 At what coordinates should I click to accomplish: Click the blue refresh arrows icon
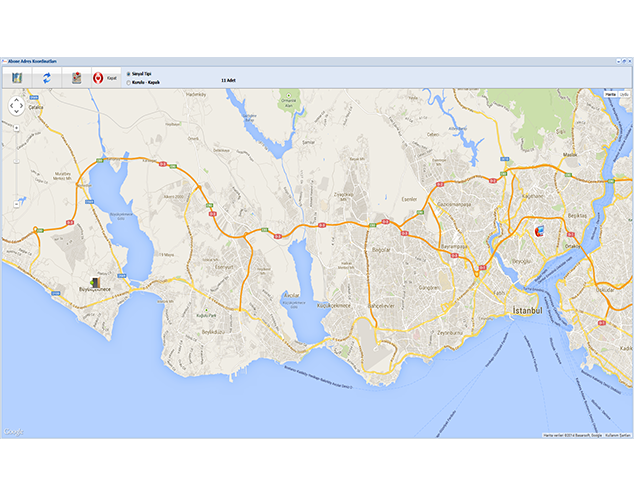[x=47, y=78]
